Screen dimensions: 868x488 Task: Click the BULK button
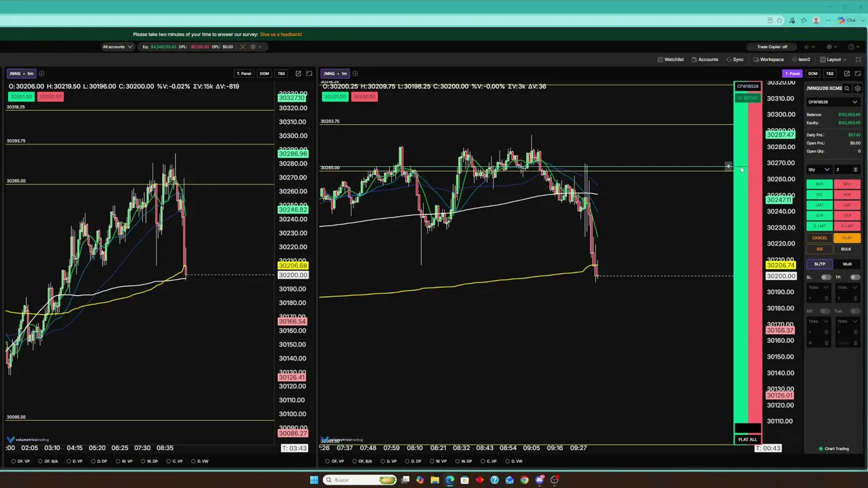[x=846, y=249]
